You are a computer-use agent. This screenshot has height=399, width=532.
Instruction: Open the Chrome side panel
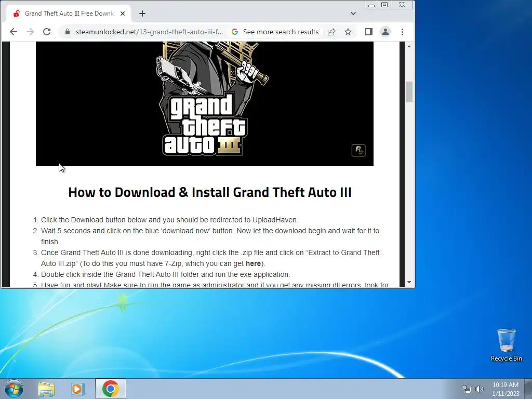pyautogui.click(x=369, y=32)
